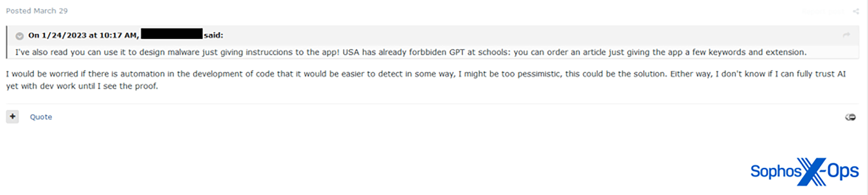Screen dimensions: 868x195
Task: Click the faded Report post link
Action: (x=823, y=11)
